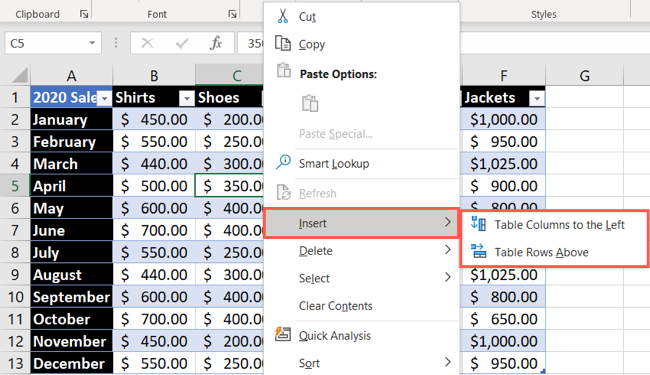Image resolution: width=650 pixels, height=375 pixels.
Task: Open the Font dialog launcher
Action: click(233, 14)
